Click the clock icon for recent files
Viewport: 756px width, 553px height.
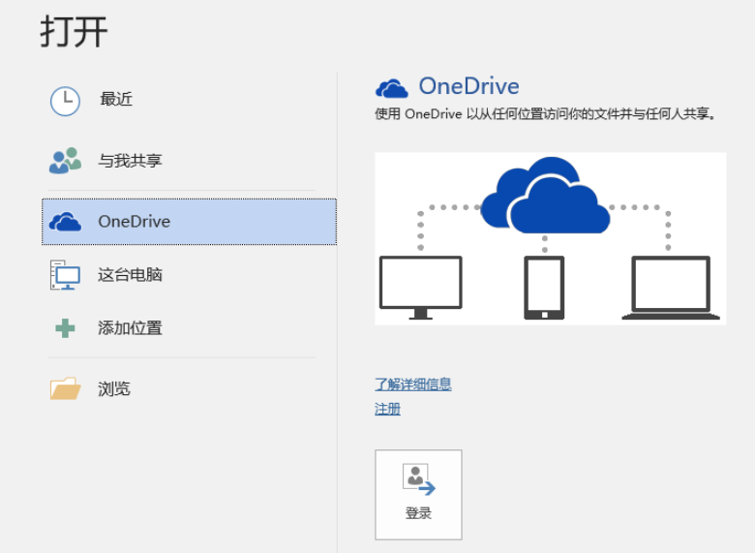click(x=65, y=101)
